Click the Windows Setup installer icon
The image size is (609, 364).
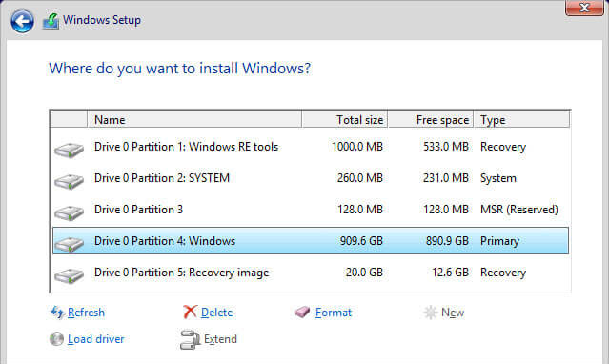click(51, 21)
